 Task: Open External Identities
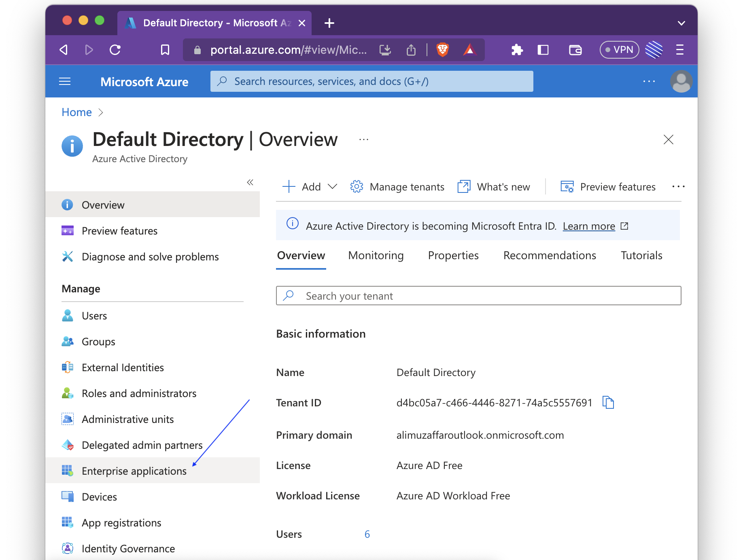point(153,367)
